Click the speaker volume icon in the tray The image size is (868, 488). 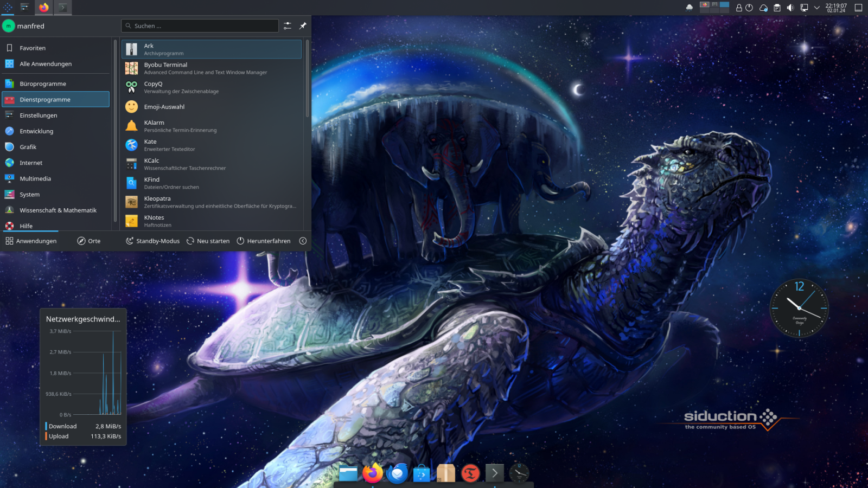(790, 8)
